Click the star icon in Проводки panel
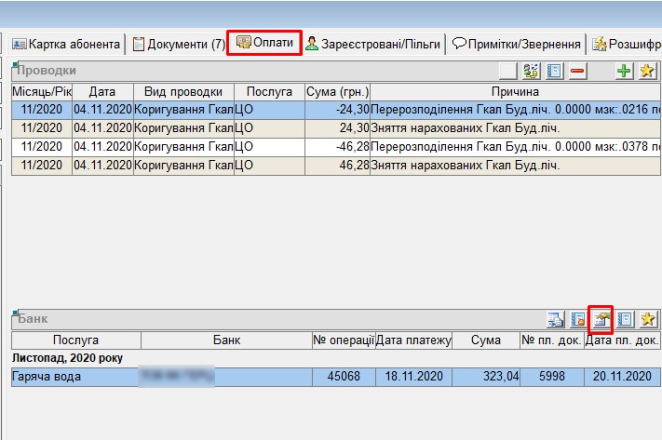This screenshot has width=662, height=440. tap(648, 72)
